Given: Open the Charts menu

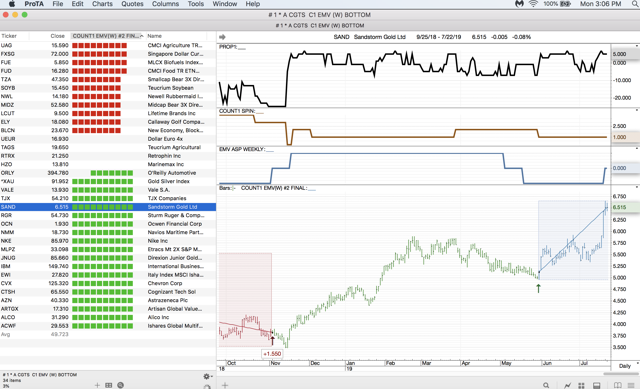Looking at the screenshot, I should pos(102,4).
